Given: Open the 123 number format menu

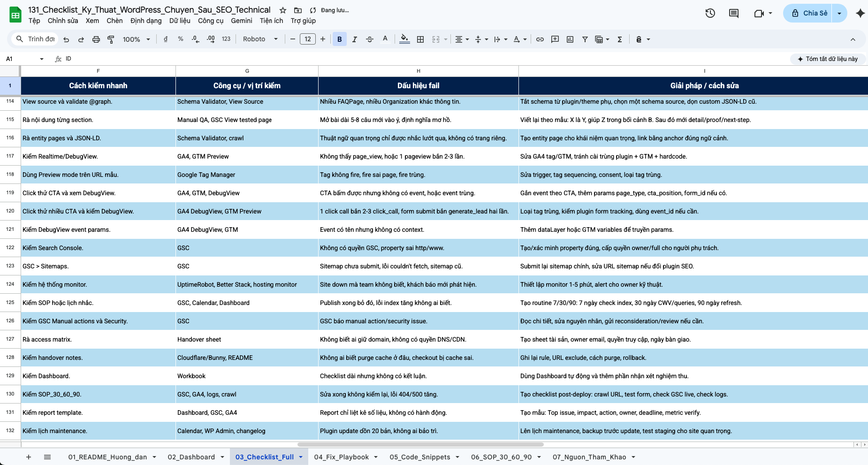Looking at the screenshot, I should 226,39.
